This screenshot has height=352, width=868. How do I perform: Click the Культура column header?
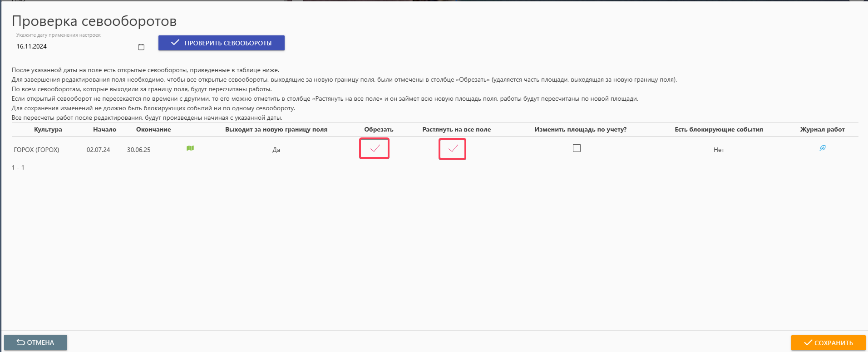point(48,130)
